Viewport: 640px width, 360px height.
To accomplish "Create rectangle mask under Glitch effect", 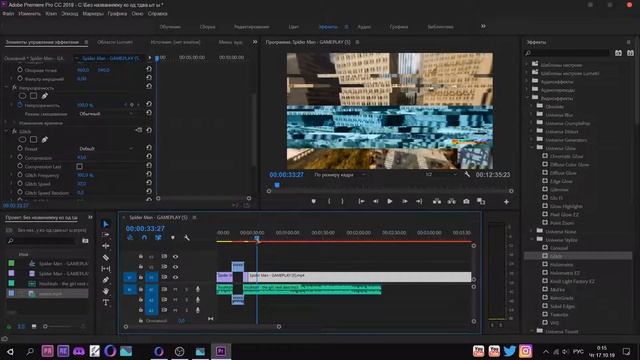I will pos(33,140).
